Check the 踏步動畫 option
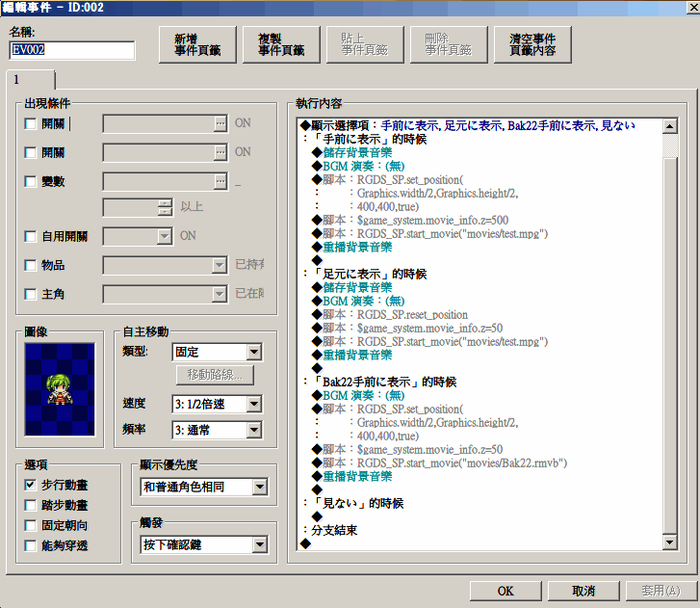The height and width of the screenshot is (608, 700). coord(30,505)
